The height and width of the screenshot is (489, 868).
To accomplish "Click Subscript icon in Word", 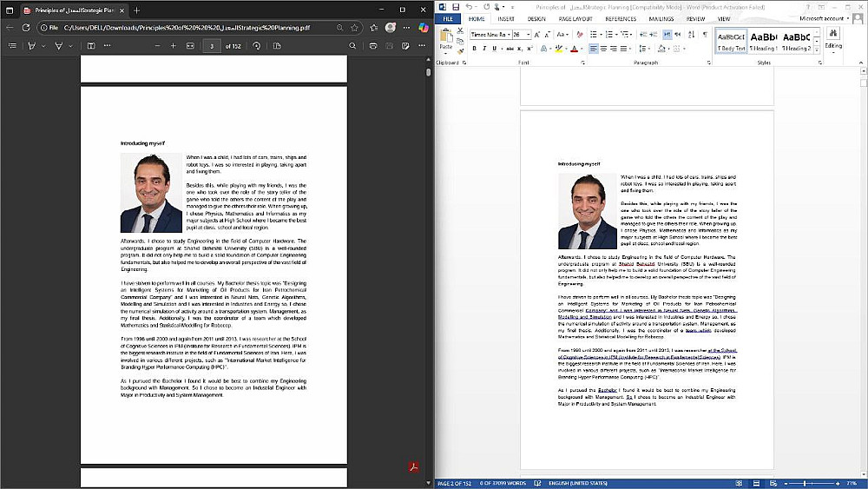I will pyautogui.click(x=520, y=49).
